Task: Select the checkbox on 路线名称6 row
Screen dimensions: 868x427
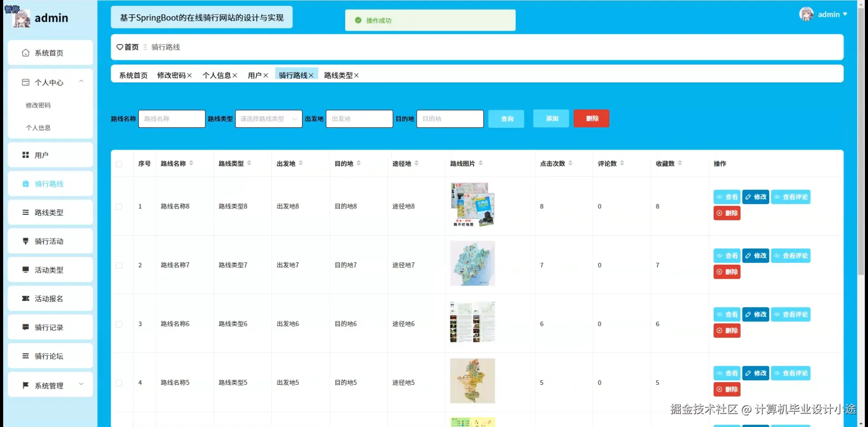Action: (119, 324)
